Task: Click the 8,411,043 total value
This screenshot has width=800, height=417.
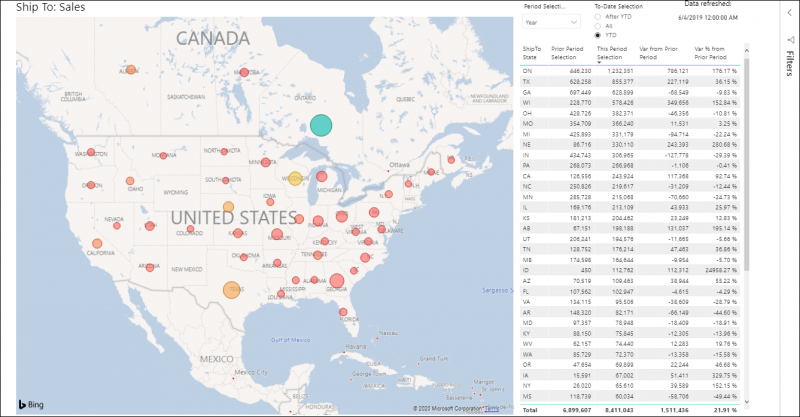Action: tap(619, 410)
